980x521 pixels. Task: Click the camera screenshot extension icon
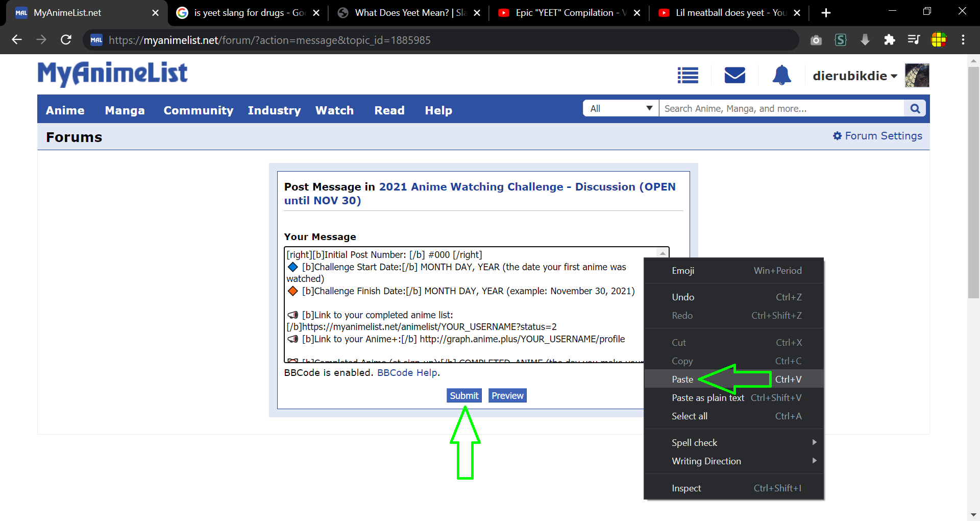pos(816,40)
